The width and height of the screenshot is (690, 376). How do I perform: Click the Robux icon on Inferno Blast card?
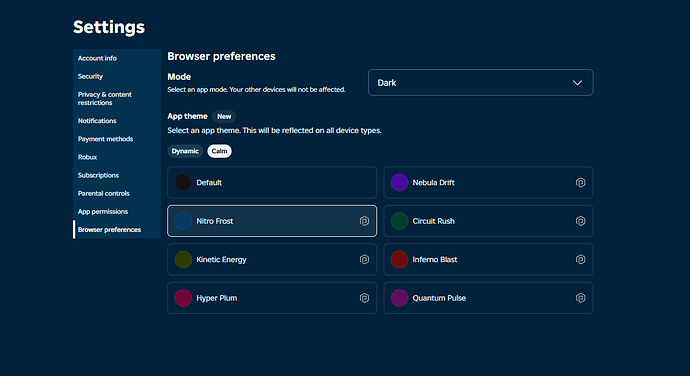coord(580,259)
